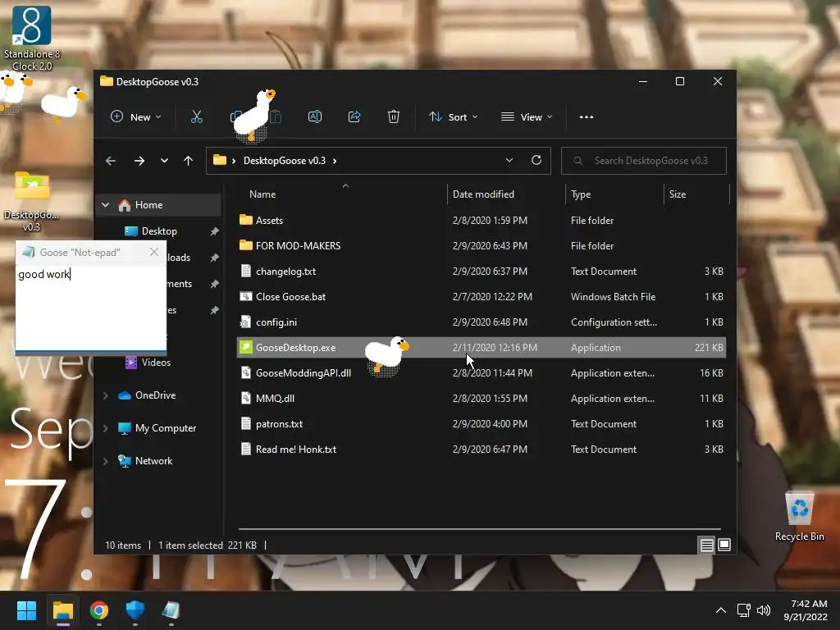
Task: Unpin Desktop from quick access
Action: tap(214, 231)
